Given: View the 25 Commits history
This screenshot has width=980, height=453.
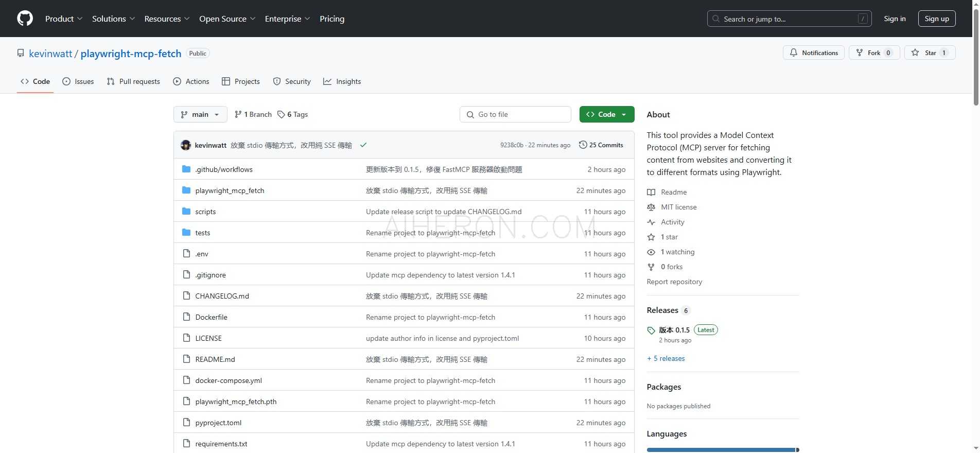Looking at the screenshot, I should point(601,145).
